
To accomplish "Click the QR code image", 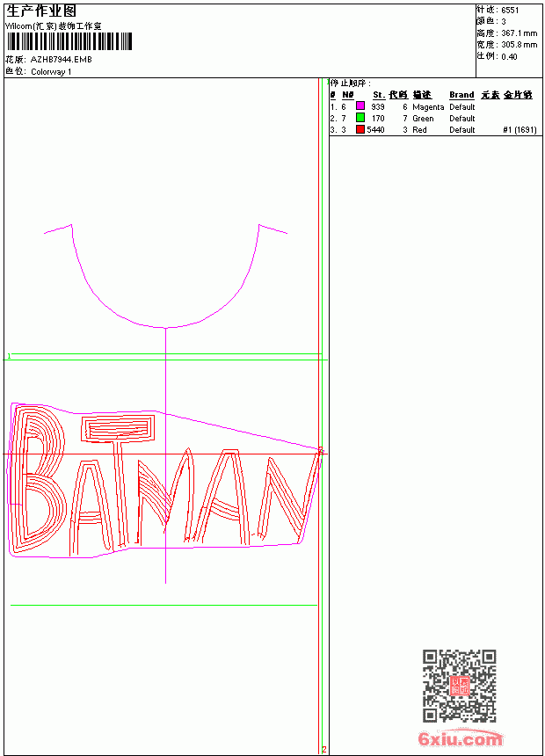I will (460, 685).
